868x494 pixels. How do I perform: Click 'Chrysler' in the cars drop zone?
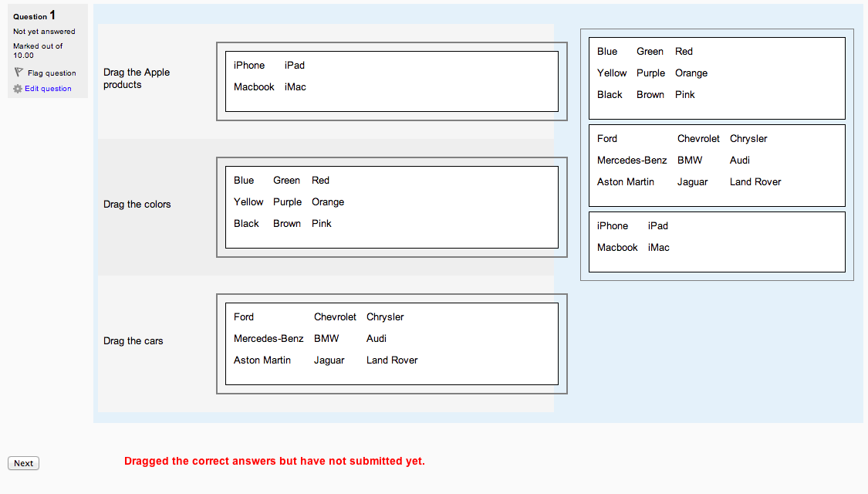[x=385, y=317]
